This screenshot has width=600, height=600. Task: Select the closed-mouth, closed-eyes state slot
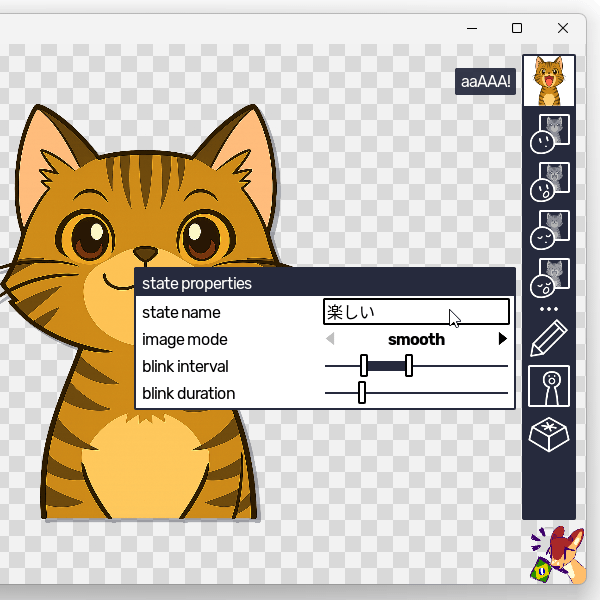[x=548, y=229]
